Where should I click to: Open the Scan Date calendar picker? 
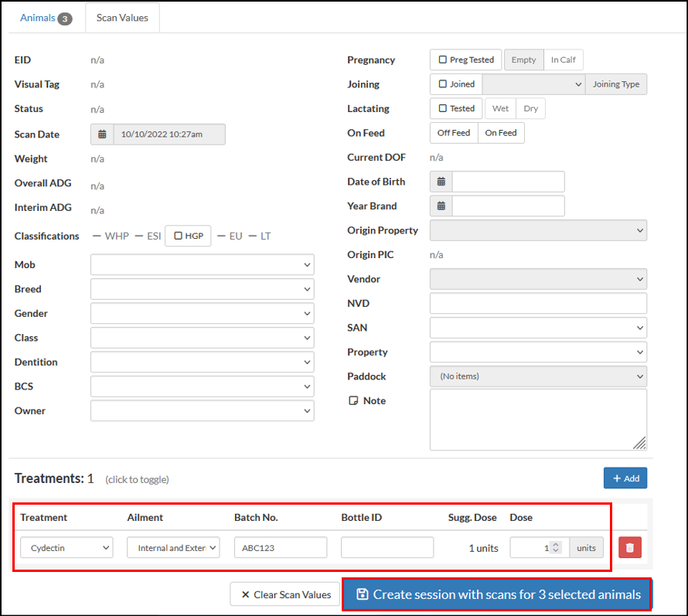coord(101,134)
